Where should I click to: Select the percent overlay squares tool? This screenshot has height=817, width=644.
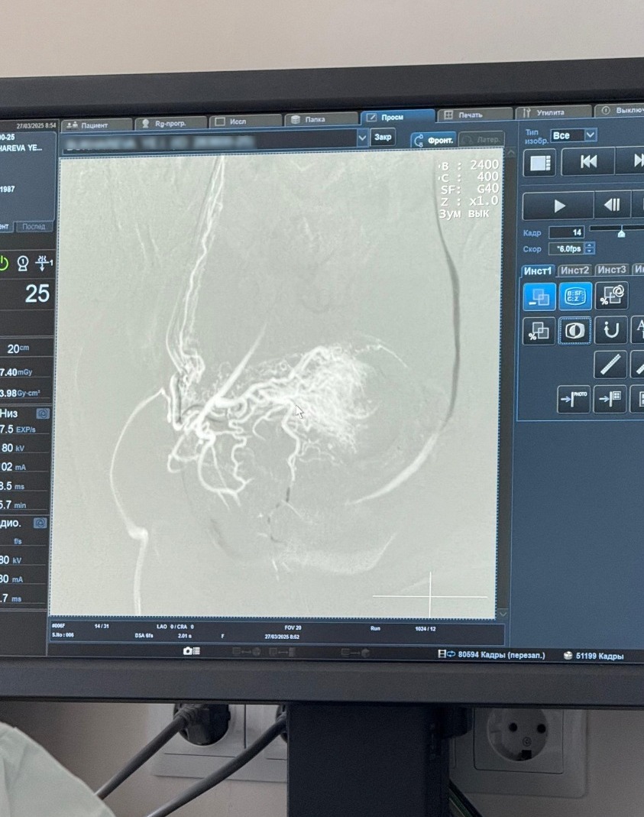[539, 330]
